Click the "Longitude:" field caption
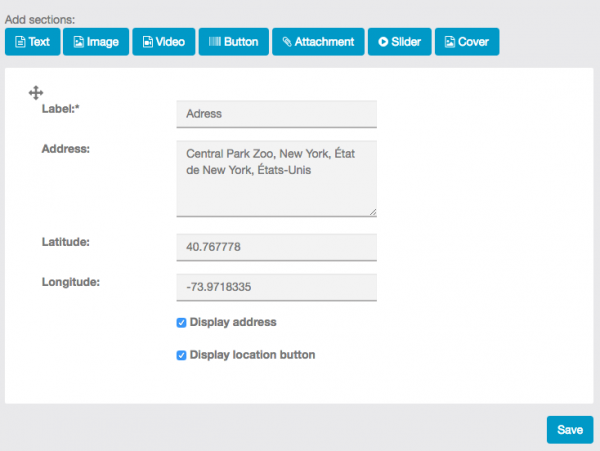Screen dimensions: 600x451 click(71, 281)
